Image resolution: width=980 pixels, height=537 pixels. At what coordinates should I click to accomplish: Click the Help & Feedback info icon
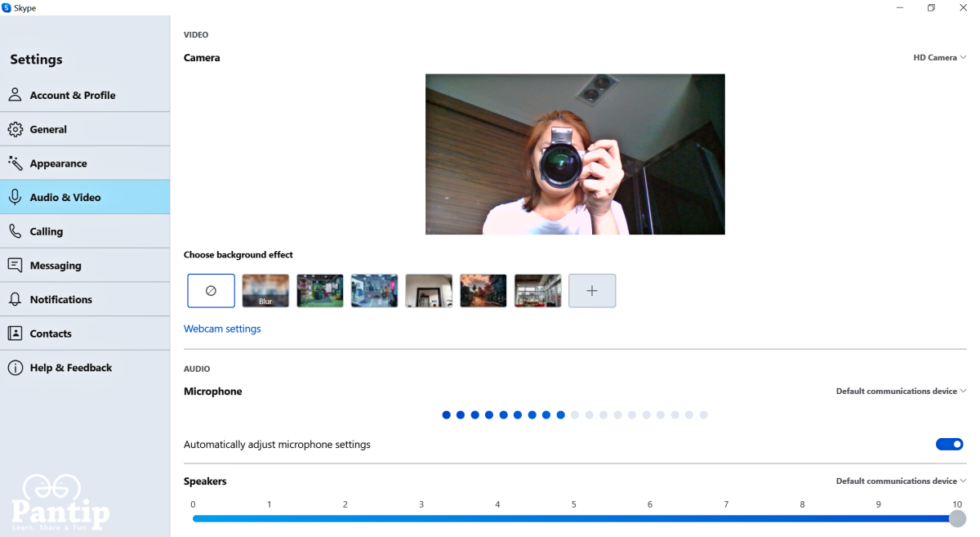coord(15,368)
